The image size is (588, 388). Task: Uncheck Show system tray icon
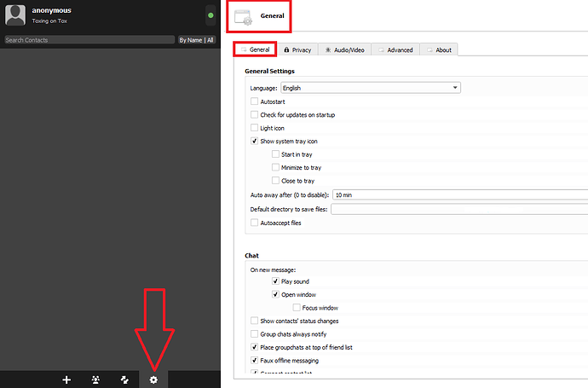pos(254,141)
